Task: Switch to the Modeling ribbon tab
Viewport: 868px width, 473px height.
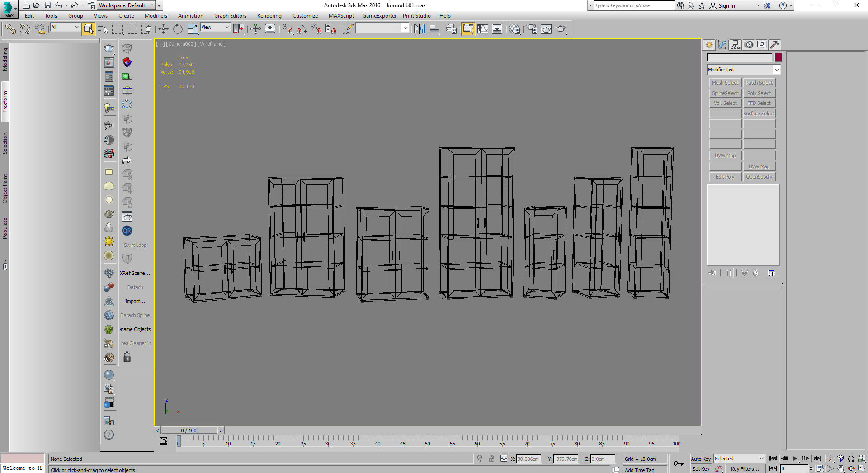Action: click(x=5, y=59)
